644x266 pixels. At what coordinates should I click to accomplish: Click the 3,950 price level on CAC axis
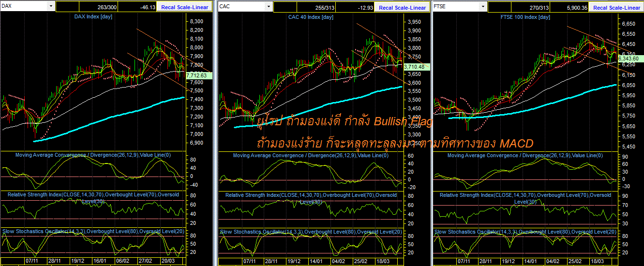tap(413, 22)
